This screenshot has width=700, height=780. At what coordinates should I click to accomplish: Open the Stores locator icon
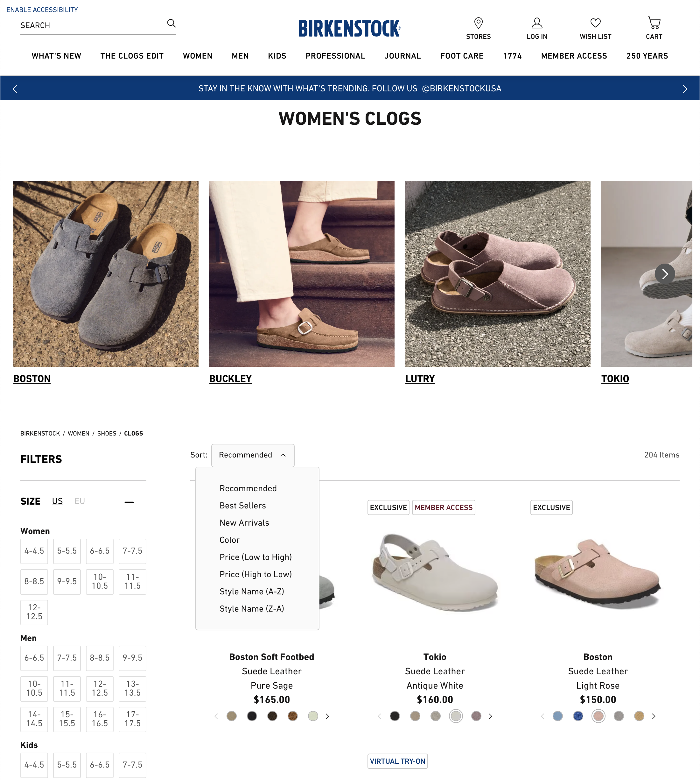coord(479,23)
